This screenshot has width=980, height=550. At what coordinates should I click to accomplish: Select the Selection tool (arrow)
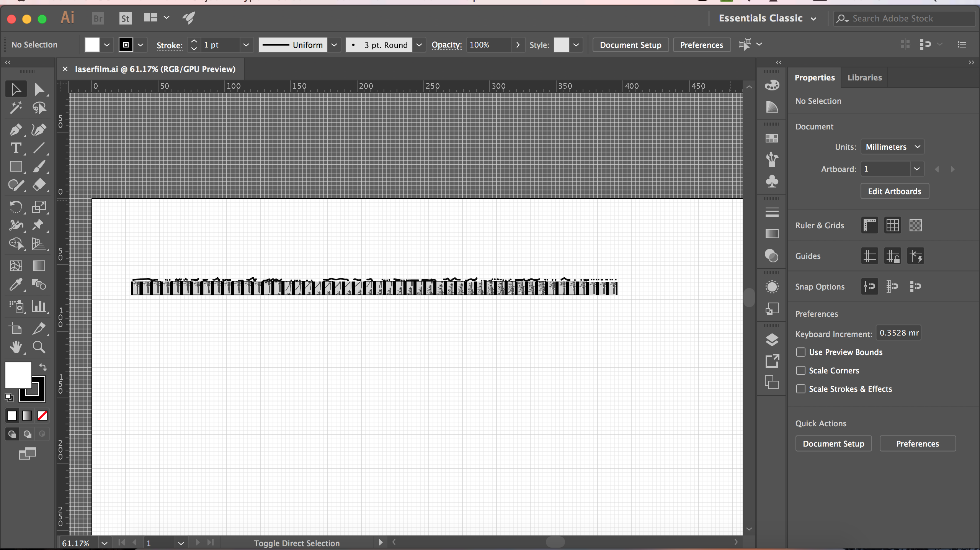point(15,89)
